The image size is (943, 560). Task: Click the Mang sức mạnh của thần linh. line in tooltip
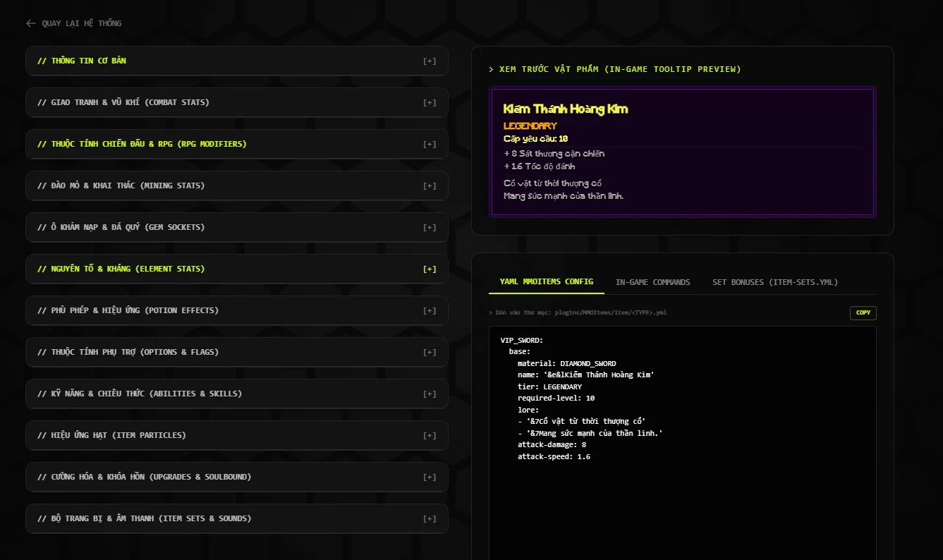[564, 195]
